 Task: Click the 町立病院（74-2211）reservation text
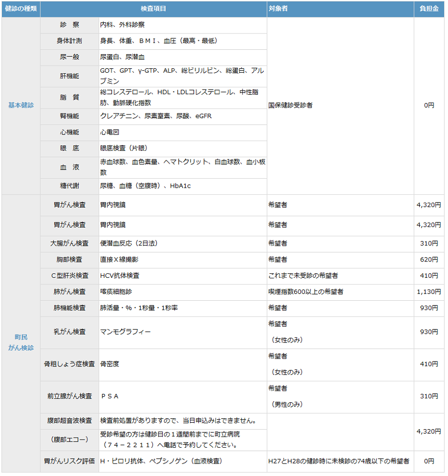click(x=183, y=441)
